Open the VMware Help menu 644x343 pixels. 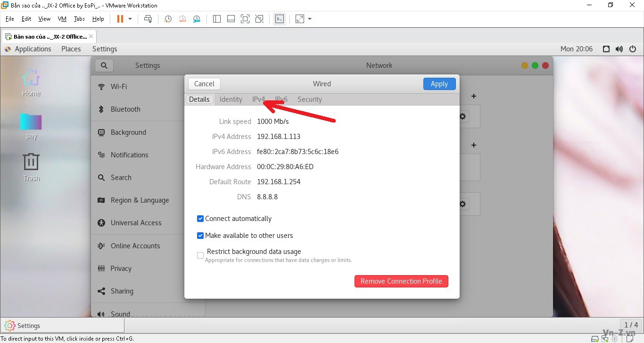click(x=98, y=19)
